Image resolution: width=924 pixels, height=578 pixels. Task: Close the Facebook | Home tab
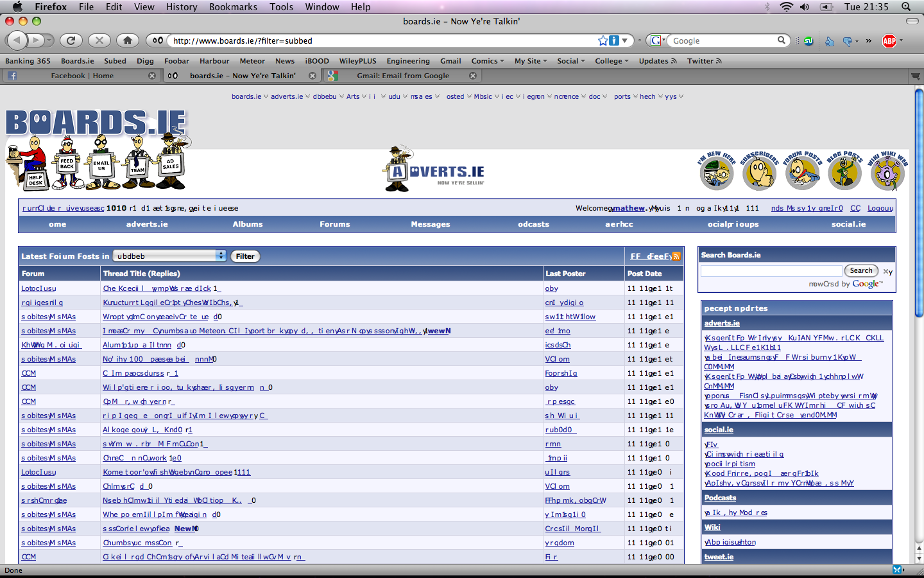pos(152,76)
